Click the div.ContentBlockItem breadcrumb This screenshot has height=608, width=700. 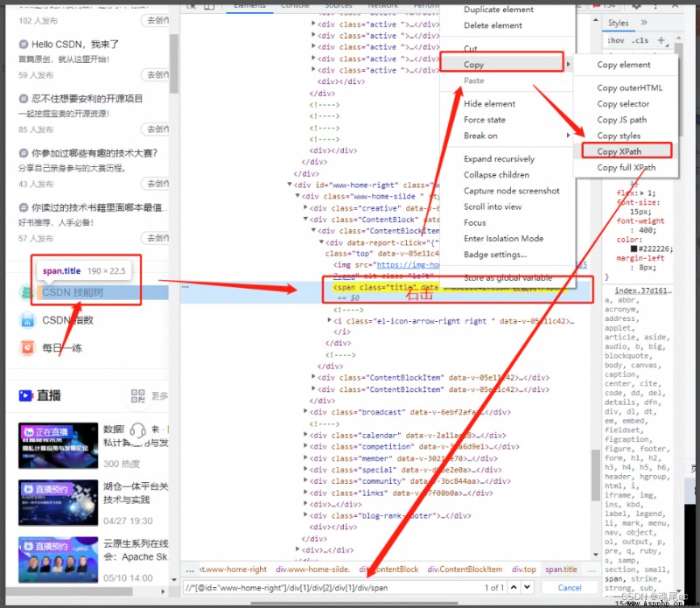click(465, 570)
